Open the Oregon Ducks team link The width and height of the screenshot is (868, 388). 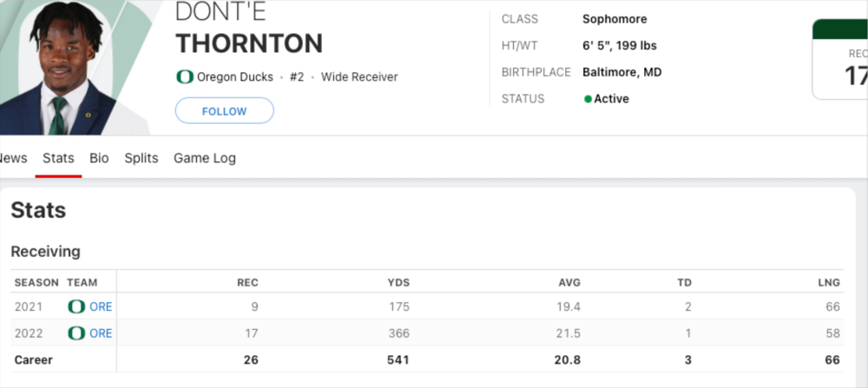(234, 77)
